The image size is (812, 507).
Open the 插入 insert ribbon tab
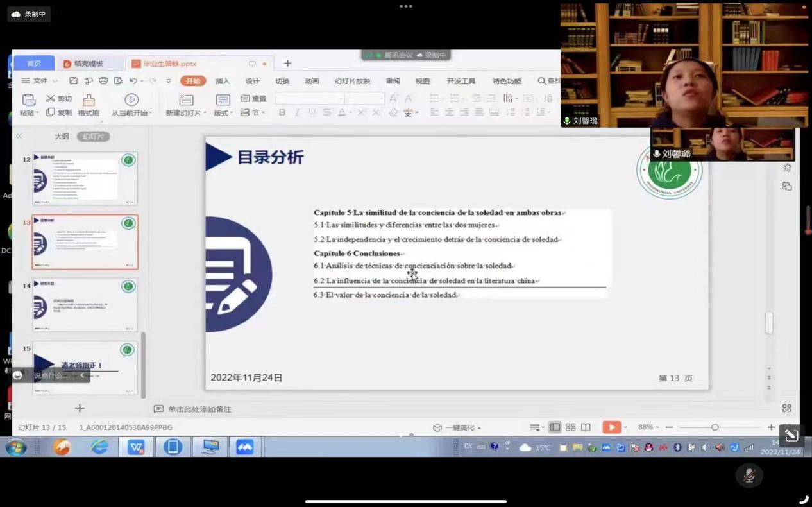(223, 81)
